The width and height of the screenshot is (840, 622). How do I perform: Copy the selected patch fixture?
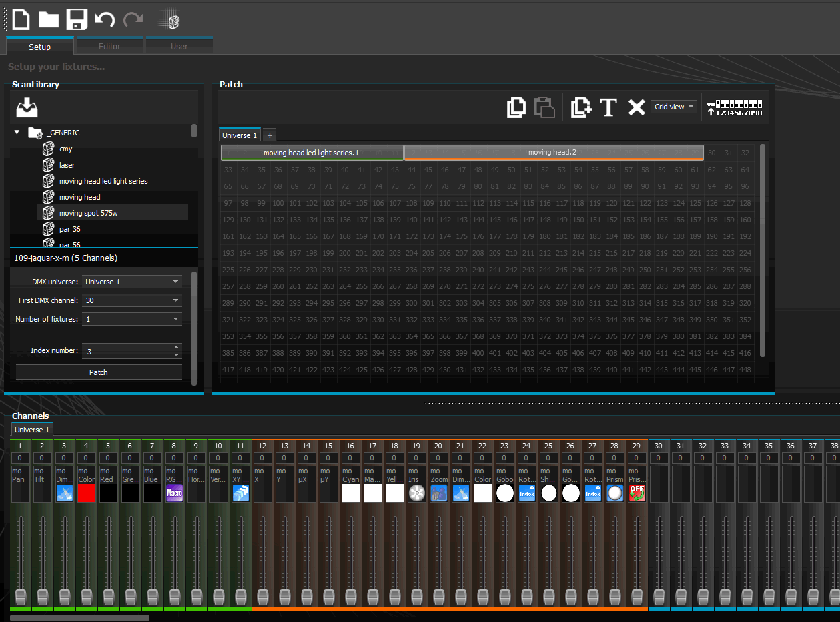pos(516,107)
